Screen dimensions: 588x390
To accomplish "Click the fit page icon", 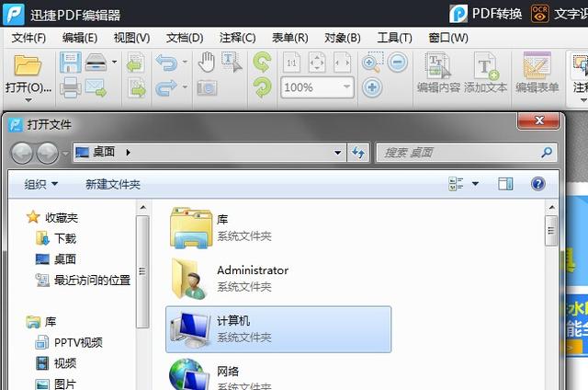I will pyautogui.click(x=317, y=63).
